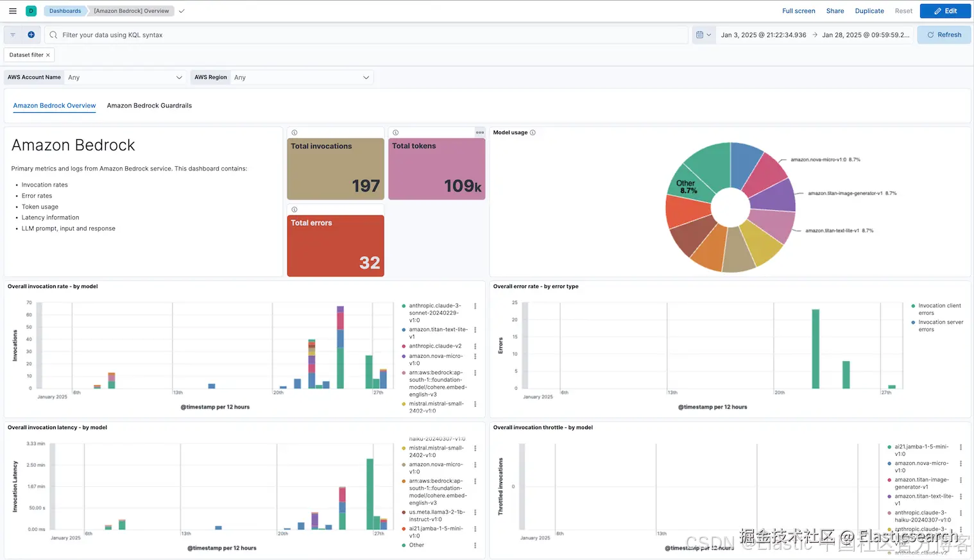Click the Refresh button

tap(944, 35)
